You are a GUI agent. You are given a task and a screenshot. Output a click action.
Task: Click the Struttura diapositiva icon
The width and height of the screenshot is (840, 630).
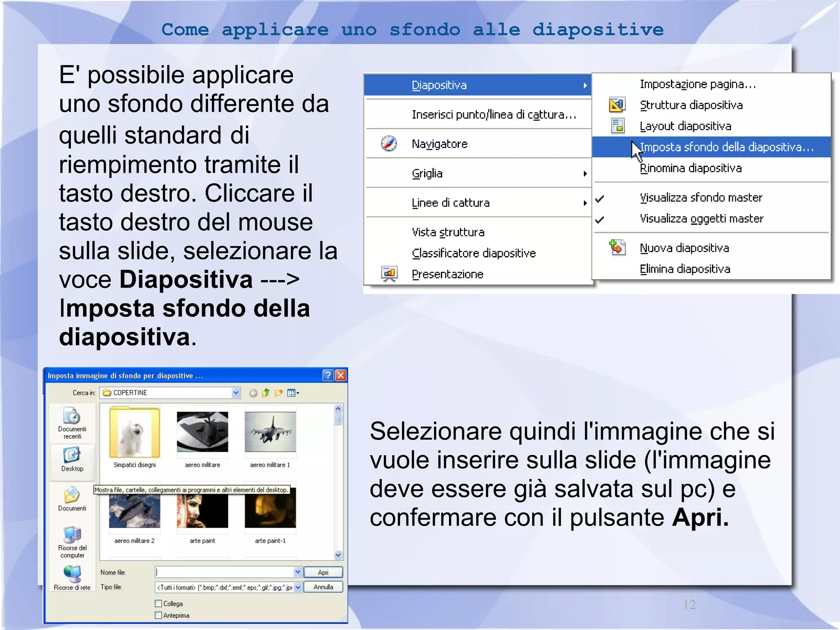pos(617,105)
